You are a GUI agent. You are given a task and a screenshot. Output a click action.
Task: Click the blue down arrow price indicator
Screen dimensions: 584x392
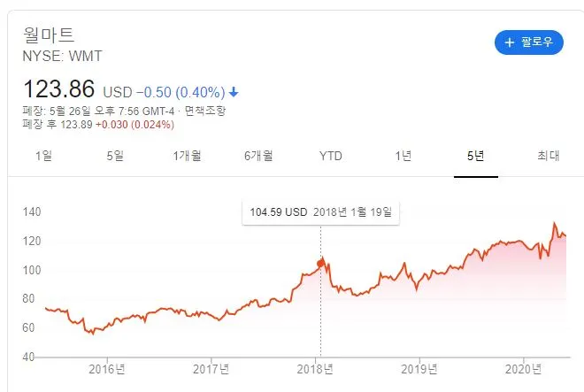(234, 92)
